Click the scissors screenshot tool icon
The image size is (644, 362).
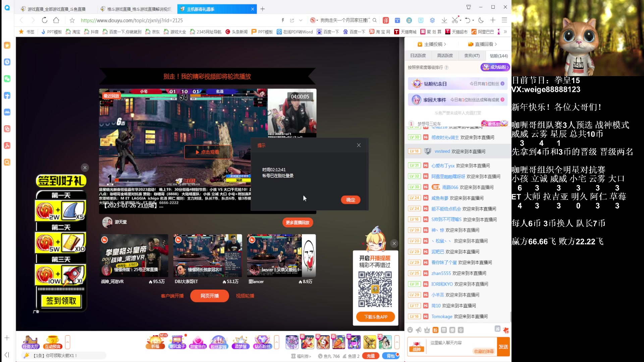455,20
